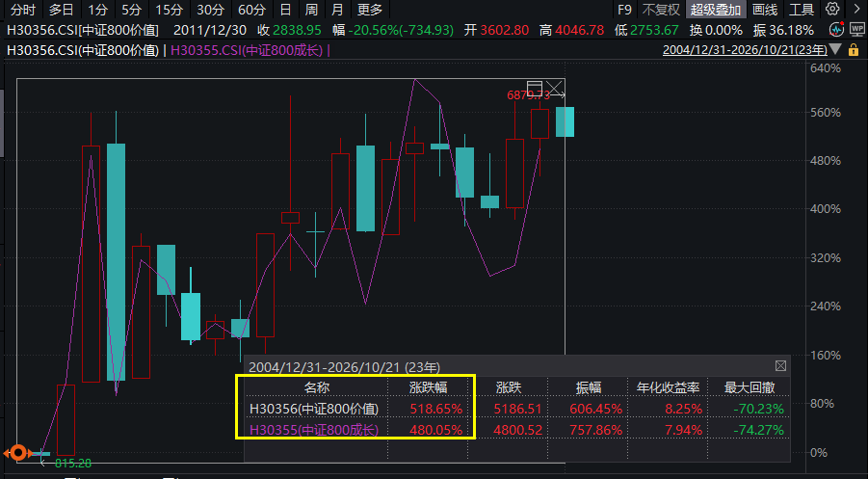Click the 6879.73 high price label
The height and width of the screenshot is (479, 868).
[528, 95]
